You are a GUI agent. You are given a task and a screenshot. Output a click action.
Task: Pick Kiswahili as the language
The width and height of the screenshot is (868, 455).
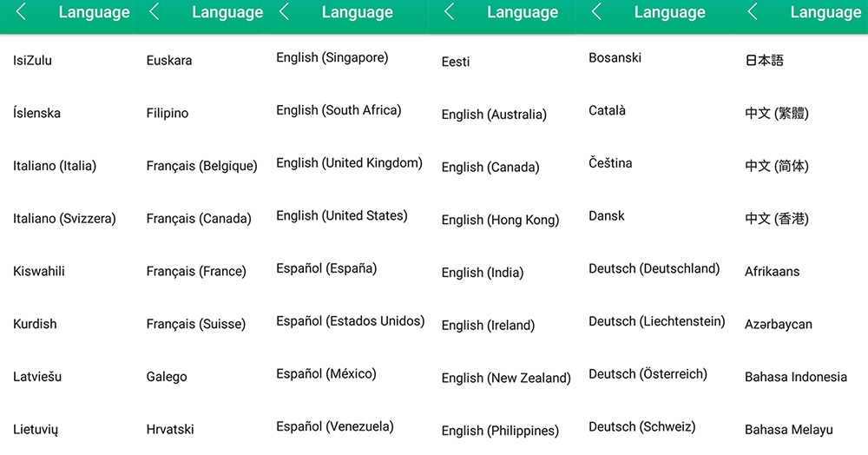(x=39, y=272)
